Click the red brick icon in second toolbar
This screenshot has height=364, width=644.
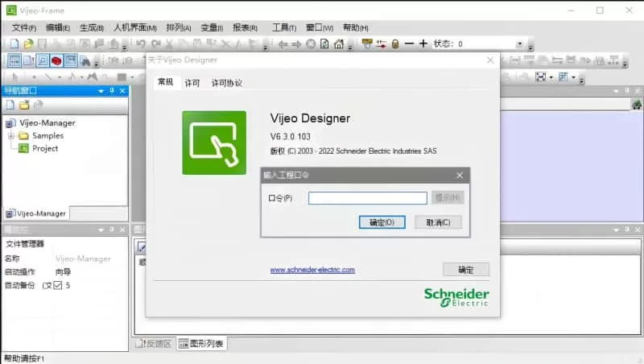tap(56, 60)
